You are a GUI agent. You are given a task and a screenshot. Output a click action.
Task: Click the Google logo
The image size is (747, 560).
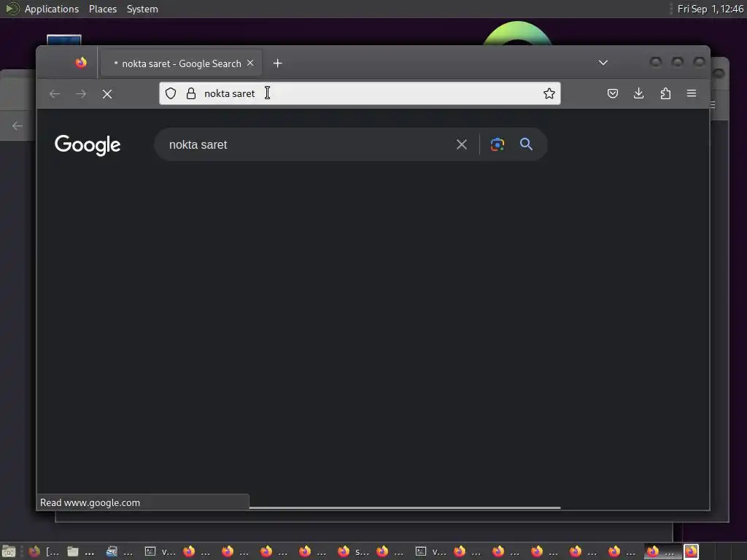click(88, 145)
